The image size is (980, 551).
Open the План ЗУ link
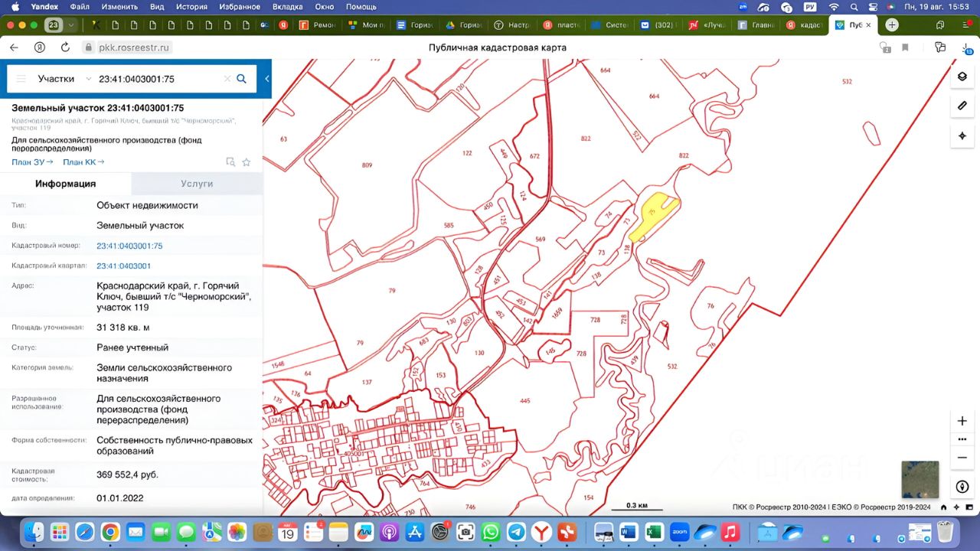(x=32, y=162)
